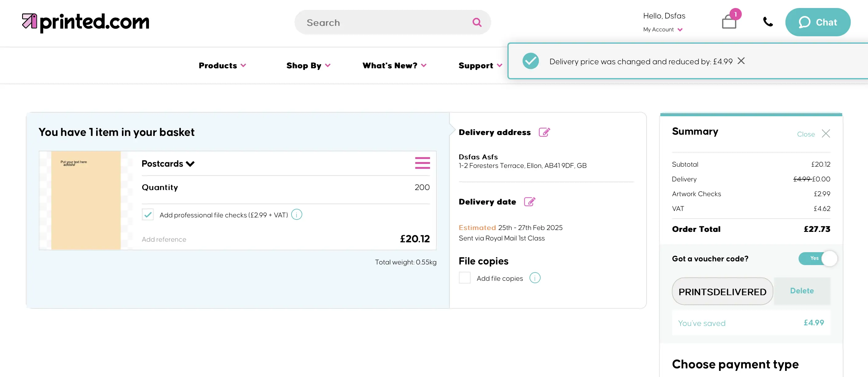Tick the Add file copies checkbox
This screenshot has width=868, height=377.
click(465, 278)
